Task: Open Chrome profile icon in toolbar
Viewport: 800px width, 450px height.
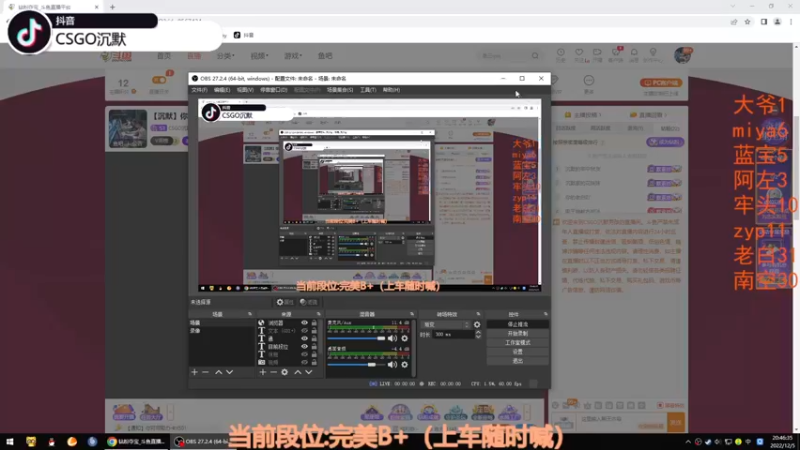Action: (x=778, y=22)
